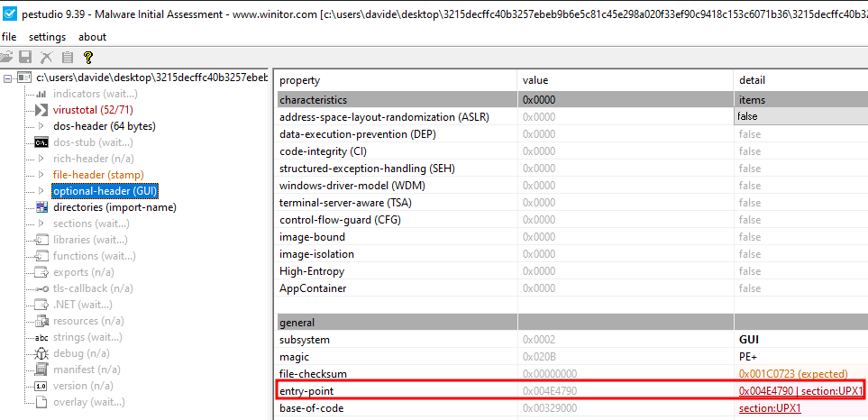Expand the optional-header (GUI) node
868x420 pixels.
click(41, 191)
